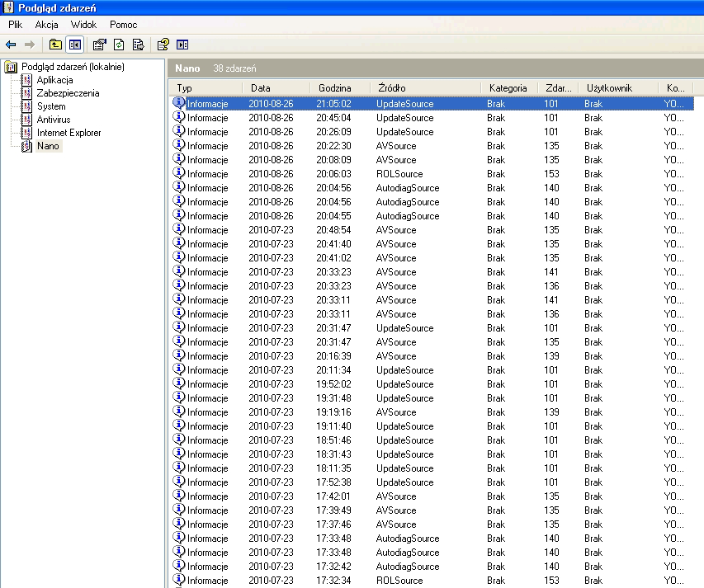Sort events by the Źródło column header
Viewport: 704px width, 588px height.
click(426, 88)
